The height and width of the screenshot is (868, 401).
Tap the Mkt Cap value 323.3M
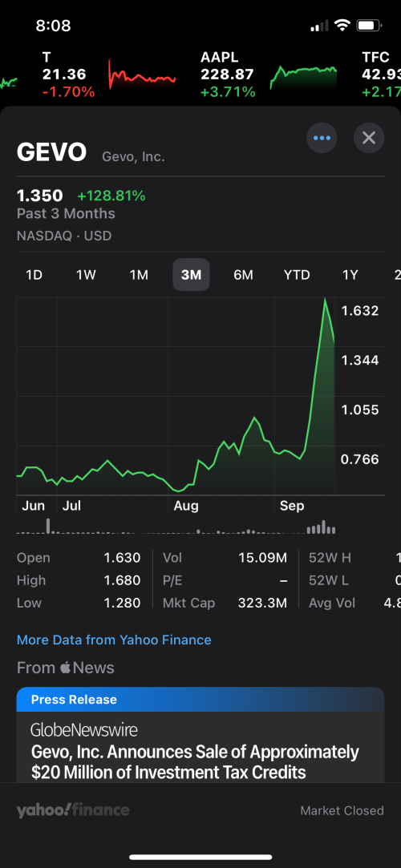pyautogui.click(x=262, y=603)
